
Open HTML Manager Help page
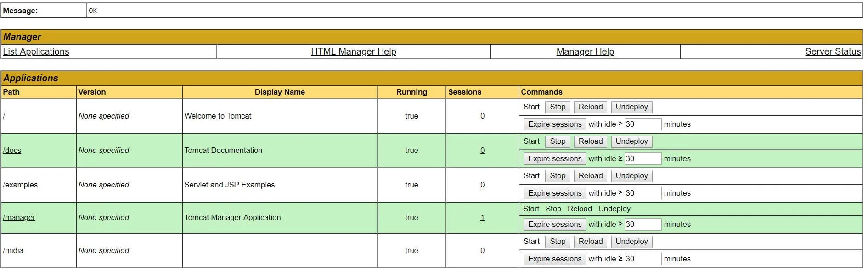353,51
